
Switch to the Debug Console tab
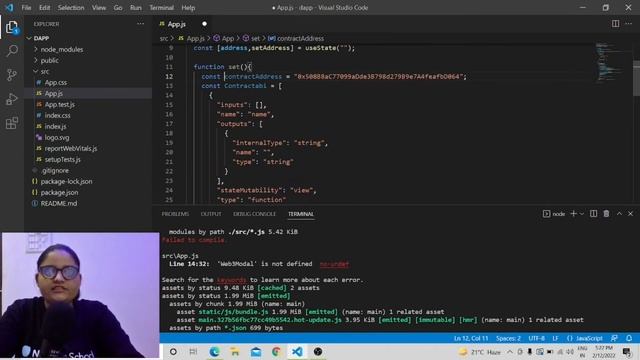tap(254, 214)
